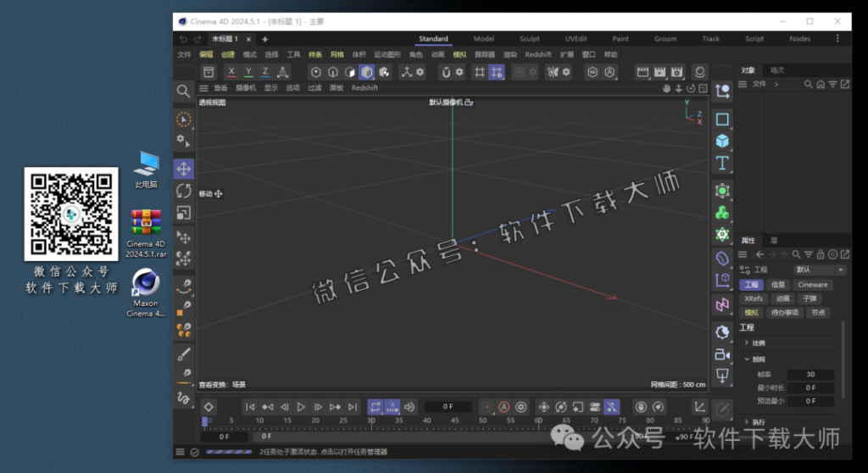
Task: Open the Cineware settings button
Action: (813, 285)
